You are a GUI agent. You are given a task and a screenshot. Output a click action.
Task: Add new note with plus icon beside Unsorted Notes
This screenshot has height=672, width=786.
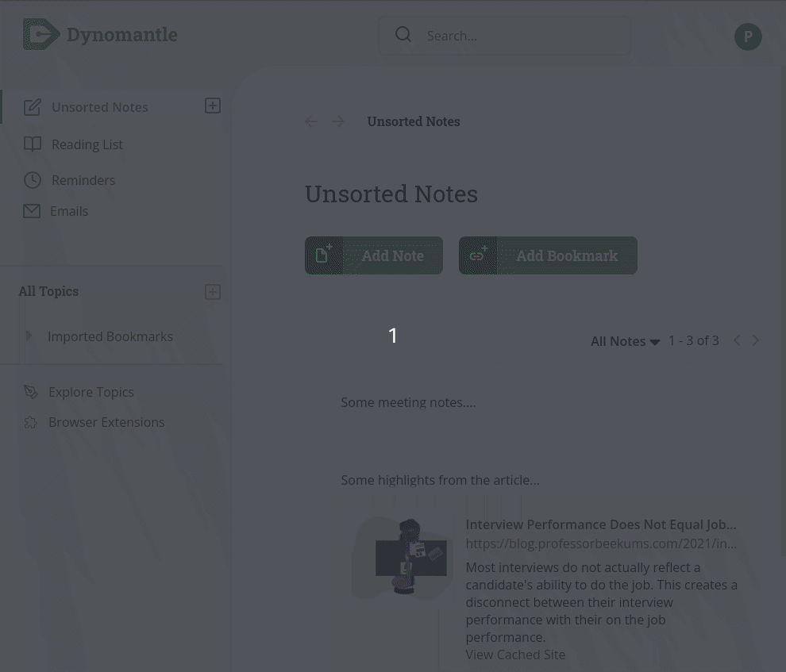[213, 106]
